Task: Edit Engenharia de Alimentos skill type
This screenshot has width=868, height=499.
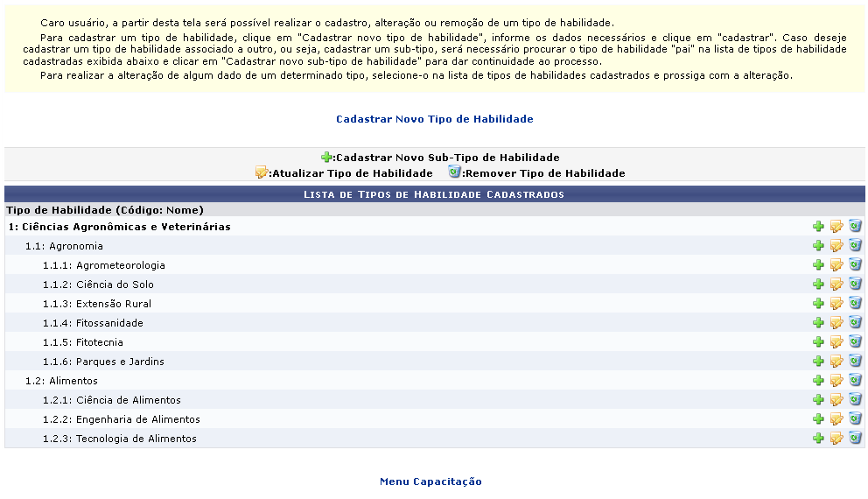Action: click(x=836, y=419)
